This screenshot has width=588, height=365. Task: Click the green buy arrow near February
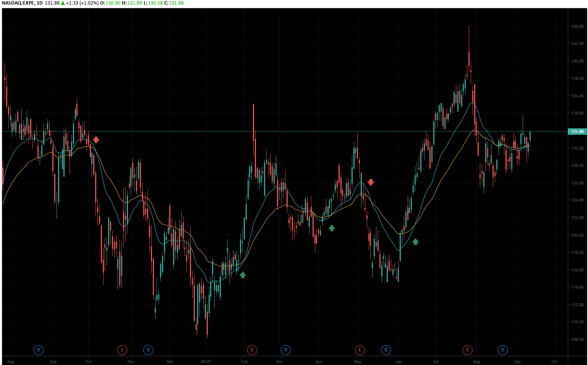pyautogui.click(x=243, y=275)
